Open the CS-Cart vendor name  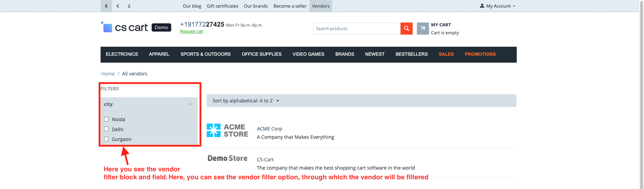[265, 160]
